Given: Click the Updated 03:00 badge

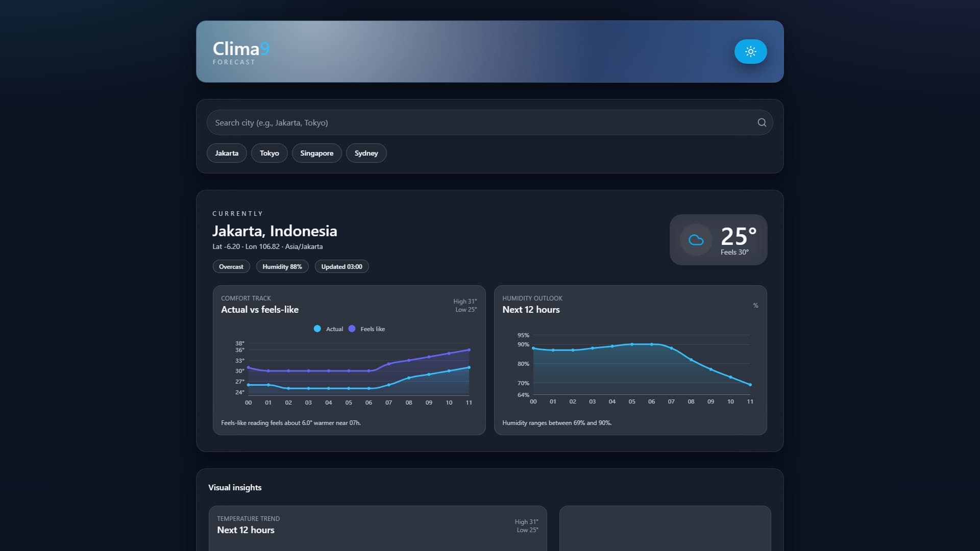Looking at the screenshot, I should [x=341, y=266].
